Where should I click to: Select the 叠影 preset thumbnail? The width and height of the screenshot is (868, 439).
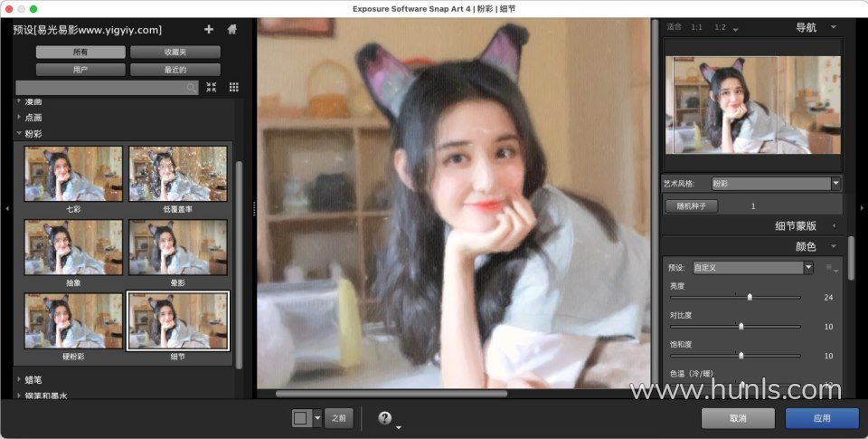click(178, 247)
